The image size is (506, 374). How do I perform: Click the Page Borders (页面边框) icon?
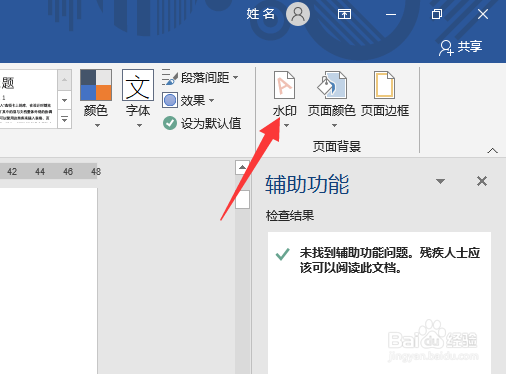384,85
